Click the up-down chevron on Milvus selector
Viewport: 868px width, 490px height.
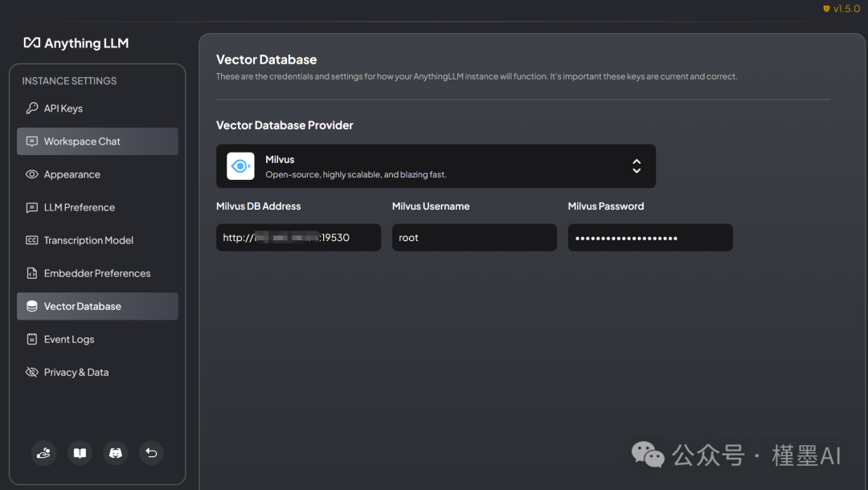[x=637, y=166]
